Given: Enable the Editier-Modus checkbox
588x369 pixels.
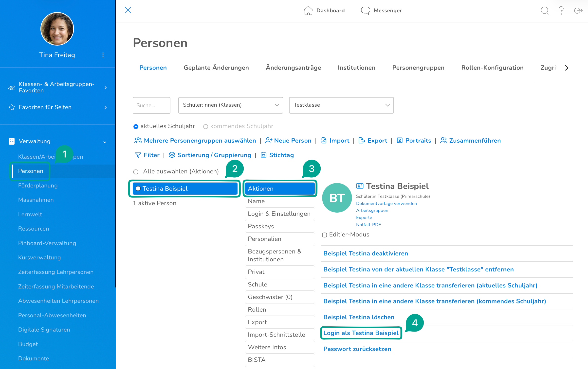Looking at the screenshot, I should pos(325,235).
